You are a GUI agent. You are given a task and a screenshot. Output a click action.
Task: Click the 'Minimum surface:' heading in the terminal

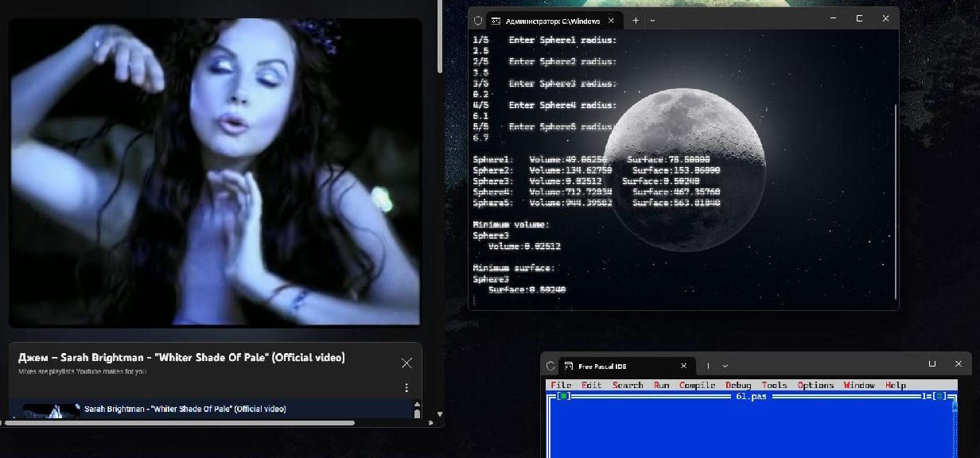click(514, 269)
